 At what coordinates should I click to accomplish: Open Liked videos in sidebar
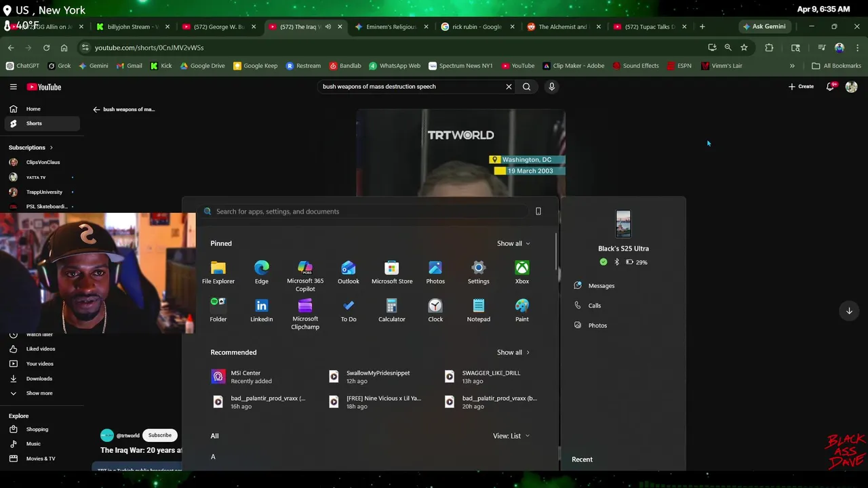pos(42,349)
